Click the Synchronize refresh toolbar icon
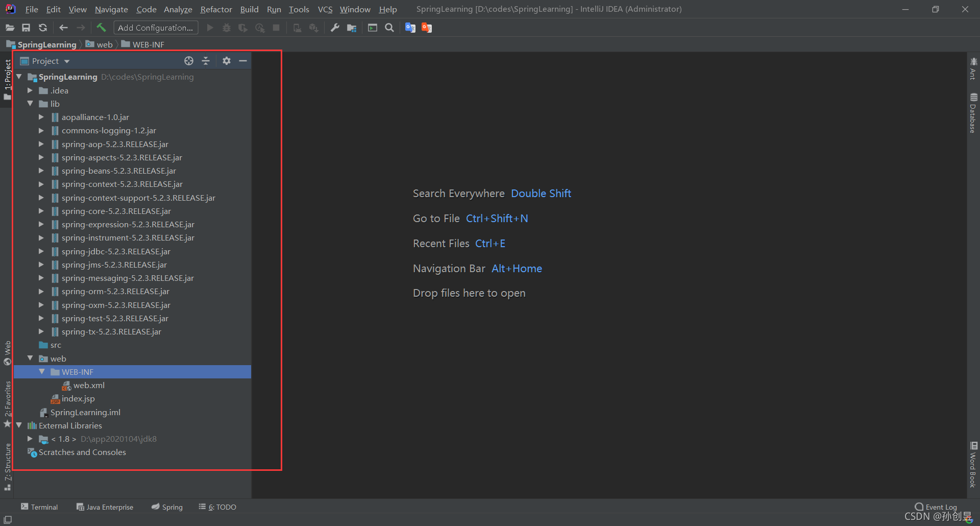This screenshot has width=980, height=526. coord(43,28)
